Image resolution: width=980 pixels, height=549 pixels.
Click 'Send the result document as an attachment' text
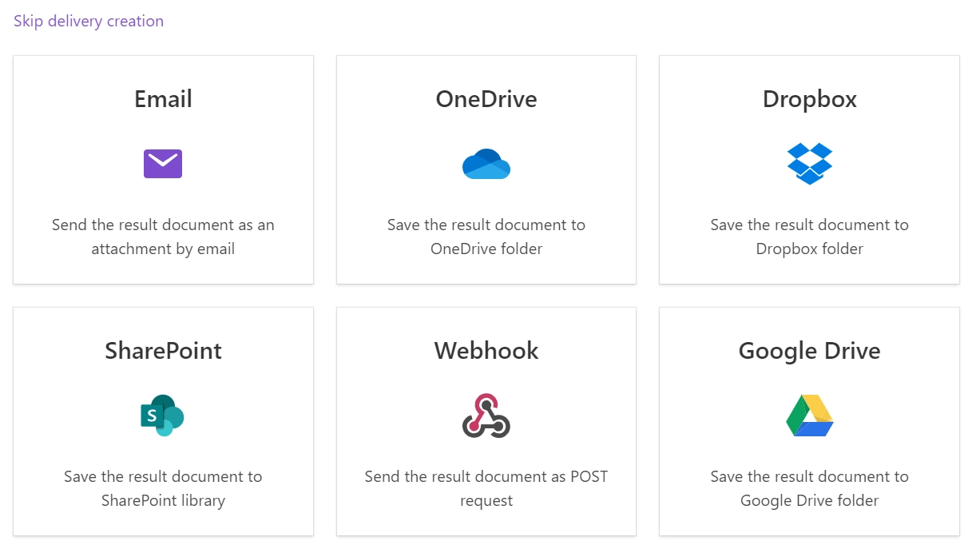pyautogui.click(x=163, y=237)
